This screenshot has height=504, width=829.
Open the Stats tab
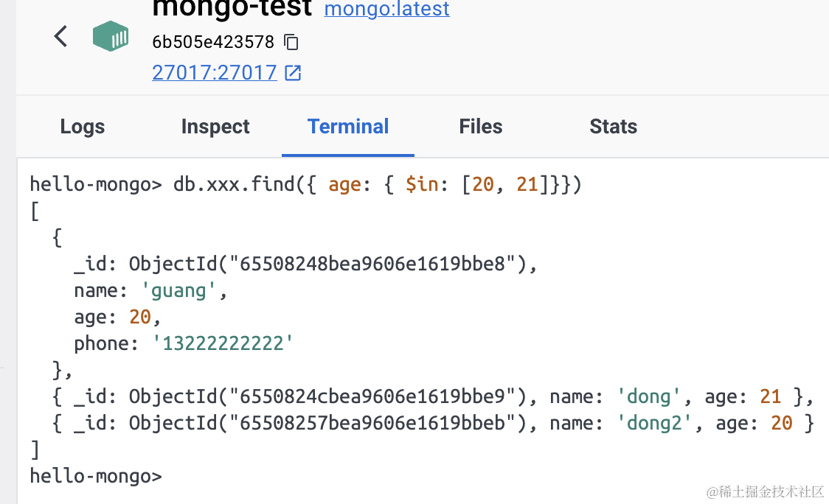coord(614,127)
